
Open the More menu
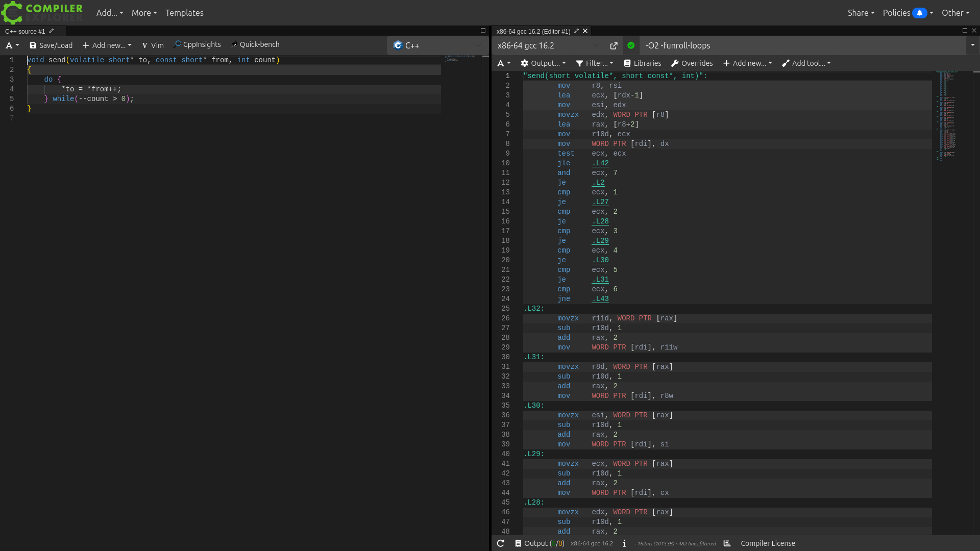coord(144,13)
